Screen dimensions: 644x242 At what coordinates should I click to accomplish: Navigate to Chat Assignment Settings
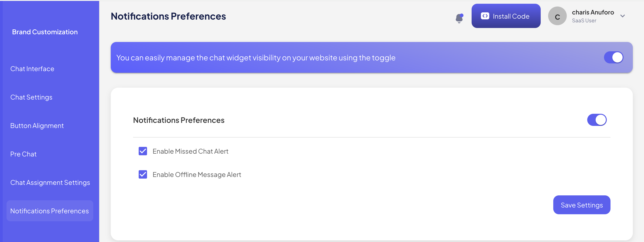(50, 183)
